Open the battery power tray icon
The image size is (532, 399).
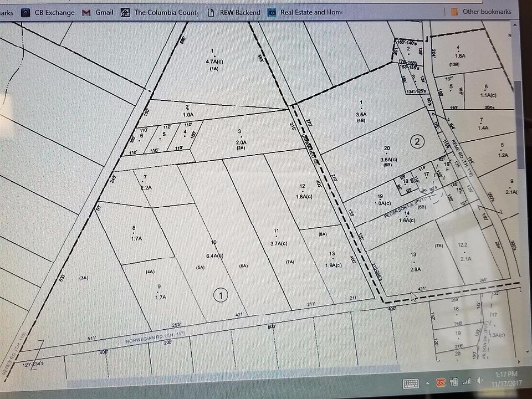[x=454, y=382]
